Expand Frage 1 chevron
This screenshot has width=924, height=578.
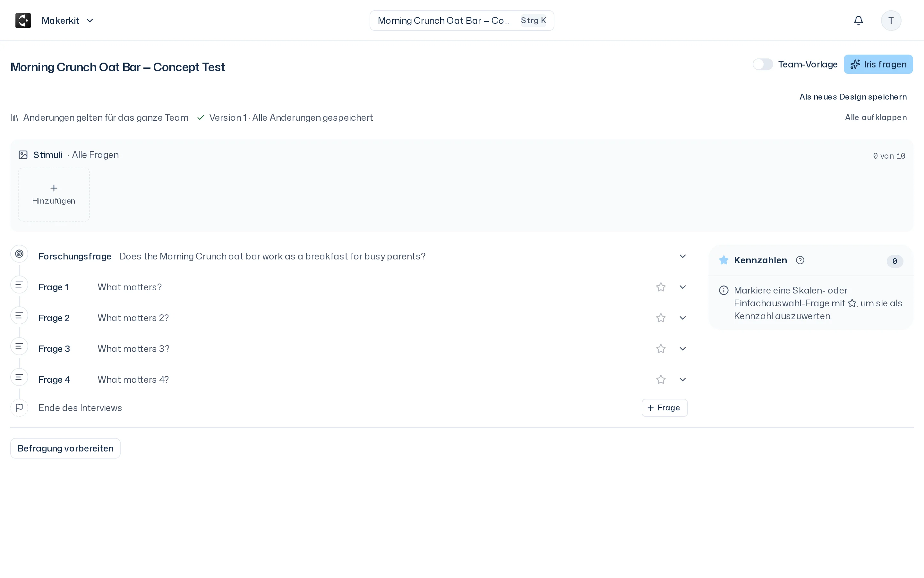pos(682,287)
